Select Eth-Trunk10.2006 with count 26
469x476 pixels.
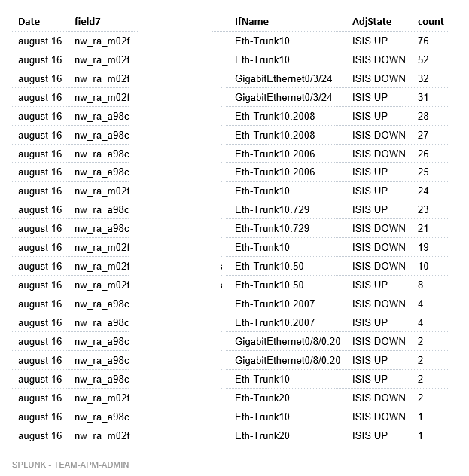click(275, 154)
